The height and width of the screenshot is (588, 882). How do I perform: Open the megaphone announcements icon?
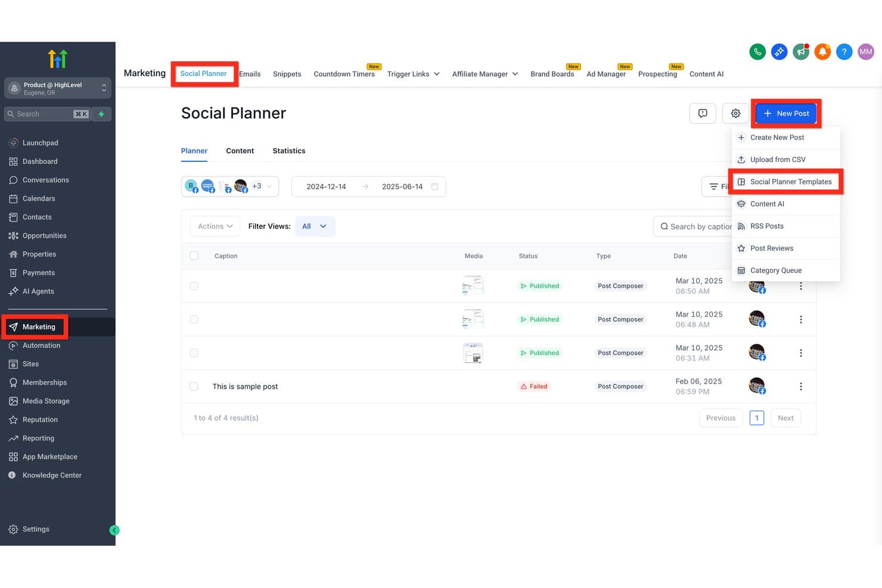click(801, 52)
